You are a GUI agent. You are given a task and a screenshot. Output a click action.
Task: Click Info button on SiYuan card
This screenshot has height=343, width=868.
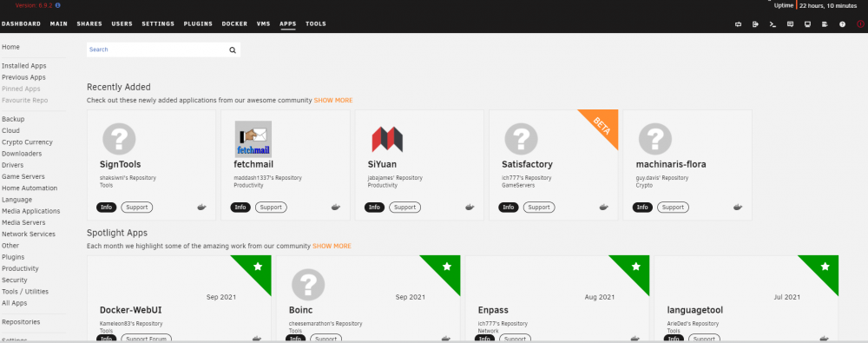(374, 208)
